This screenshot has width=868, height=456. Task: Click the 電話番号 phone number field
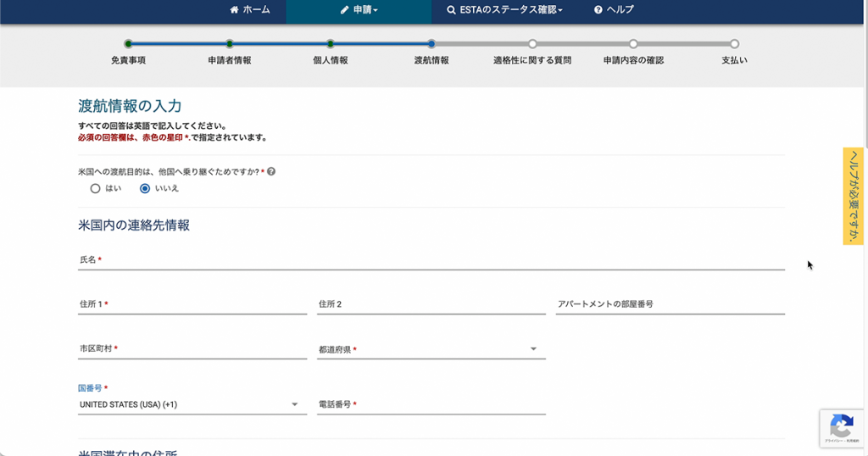click(431, 405)
